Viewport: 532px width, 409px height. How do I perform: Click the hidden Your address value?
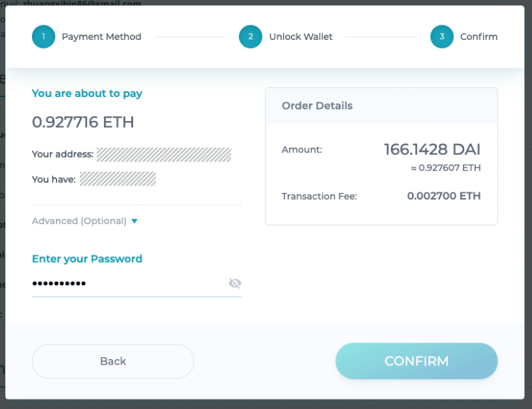click(164, 154)
